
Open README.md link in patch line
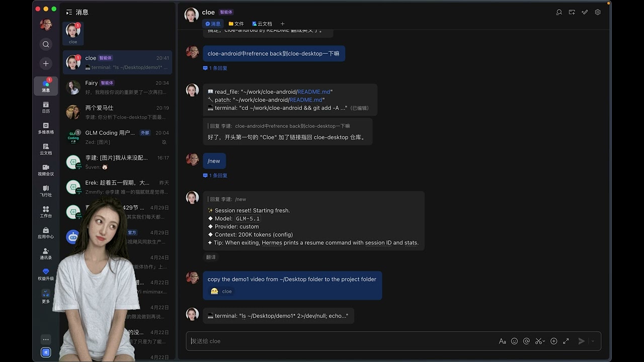(x=305, y=100)
